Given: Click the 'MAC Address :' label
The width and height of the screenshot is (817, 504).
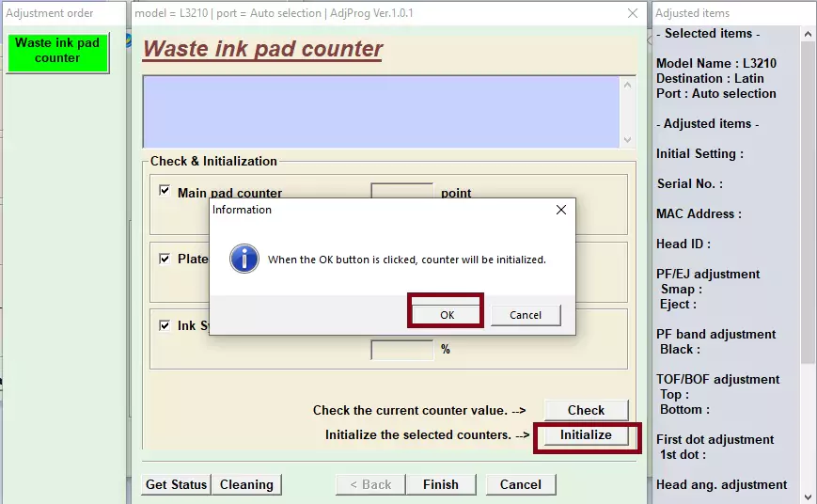Looking at the screenshot, I should pos(699,213).
